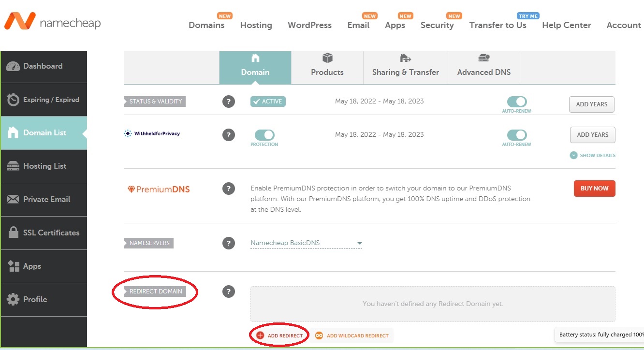644x350 pixels.
Task: Open Hosting menu in top navigation
Action: (x=256, y=25)
